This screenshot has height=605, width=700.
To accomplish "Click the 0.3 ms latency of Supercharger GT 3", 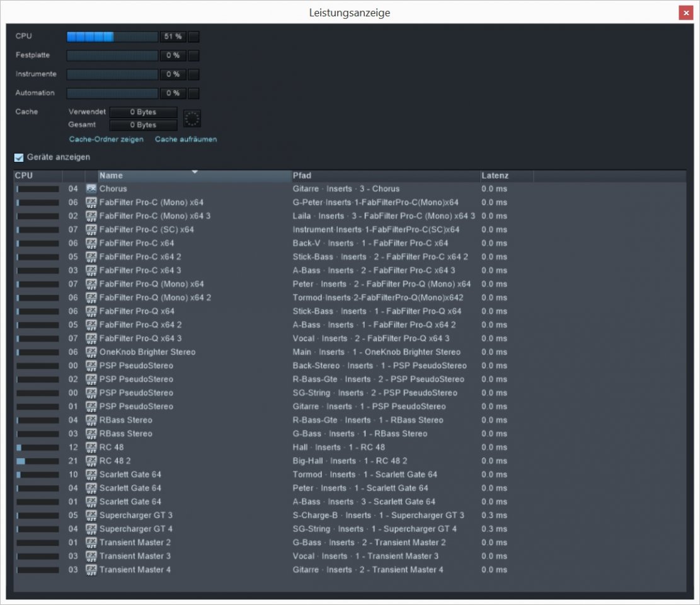I will coord(494,516).
